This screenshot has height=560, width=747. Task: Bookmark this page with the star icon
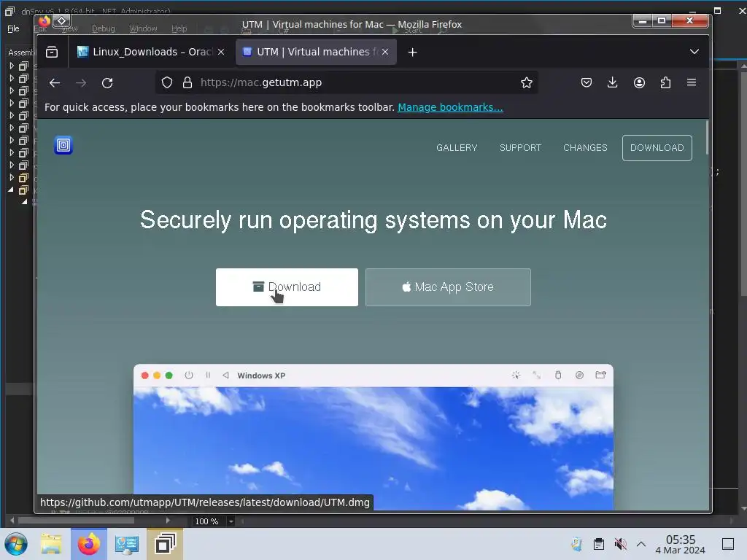(527, 83)
